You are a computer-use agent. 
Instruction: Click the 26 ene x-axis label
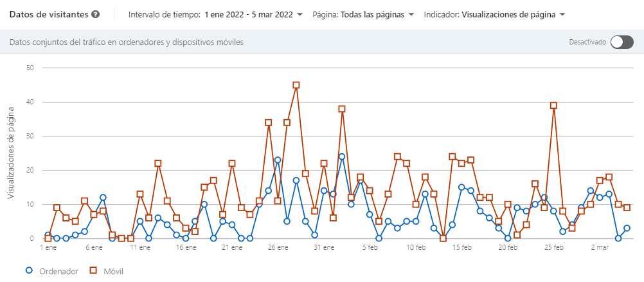tap(278, 247)
